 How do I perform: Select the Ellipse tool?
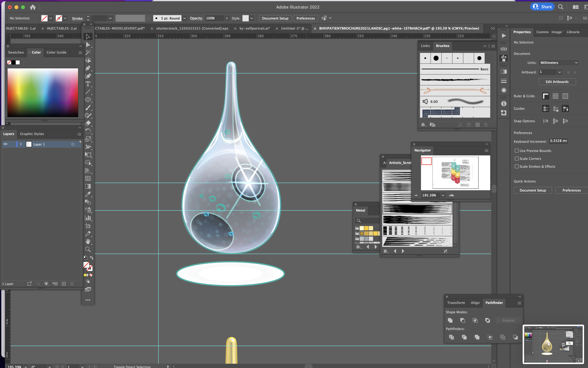pos(88,100)
